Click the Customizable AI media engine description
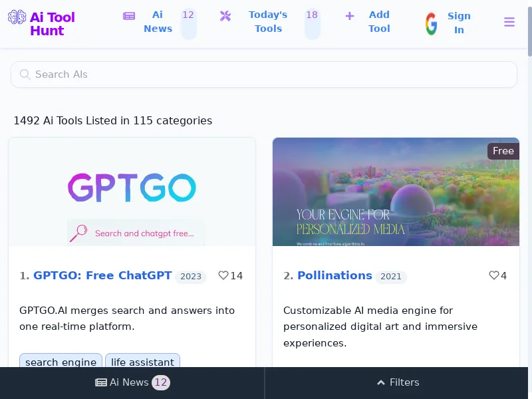This screenshot has width=532, height=399. (380, 327)
